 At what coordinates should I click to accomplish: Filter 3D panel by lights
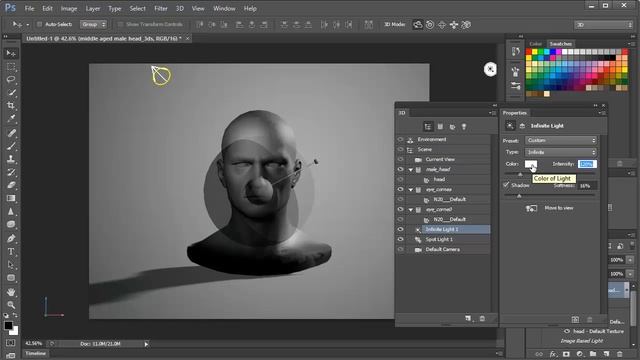point(464,127)
